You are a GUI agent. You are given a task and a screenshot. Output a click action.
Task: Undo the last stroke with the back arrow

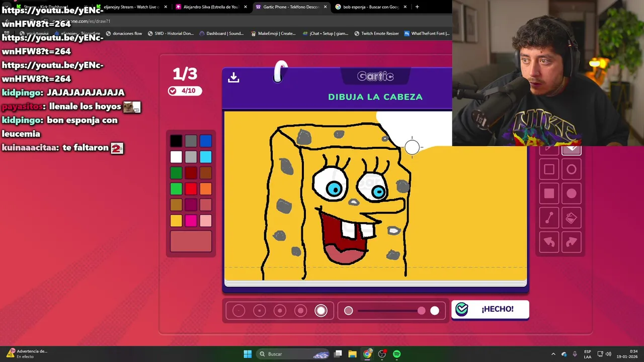click(549, 242)
